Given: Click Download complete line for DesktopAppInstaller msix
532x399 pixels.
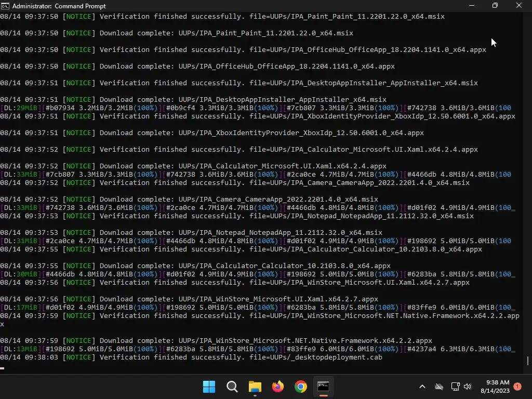Looking at the screenshot, I should (193, 99).
